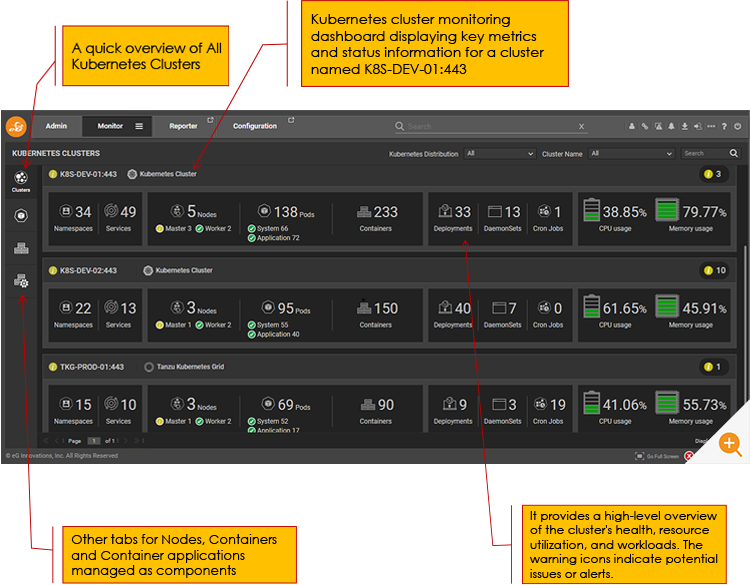The height and width of the screenshot is (585, 750).
Task: Click the 10 alerts badge for K8S-DEV-02
Action: [715, 271]
